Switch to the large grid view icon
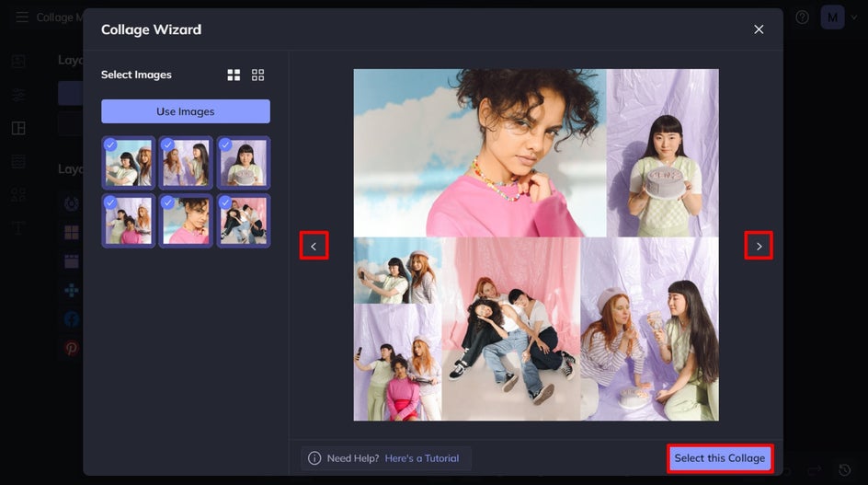This screenshot has height=485, width=868. (x=234, y=75)
